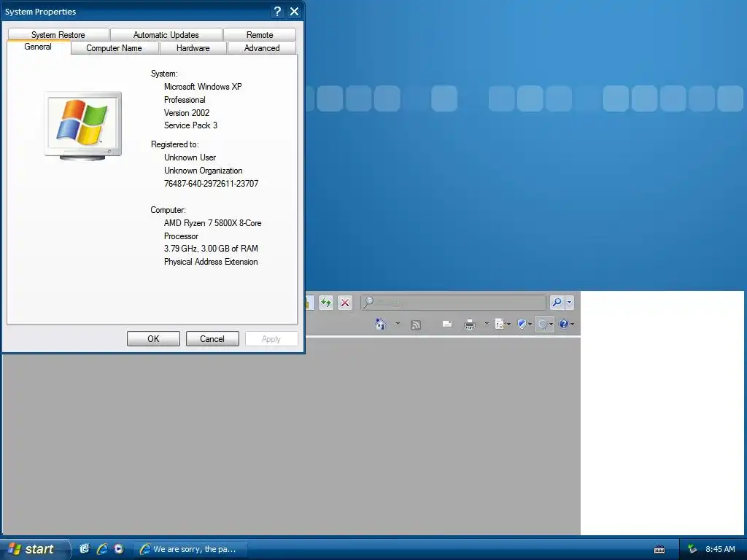Click the RSS Feeds icon

point(416,324)
